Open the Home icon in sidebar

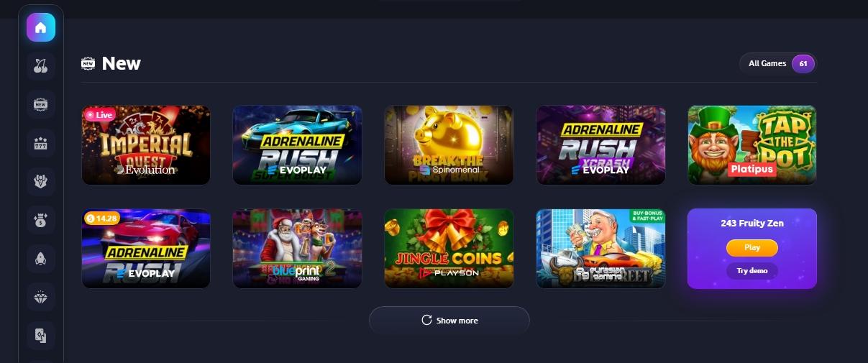41,28
